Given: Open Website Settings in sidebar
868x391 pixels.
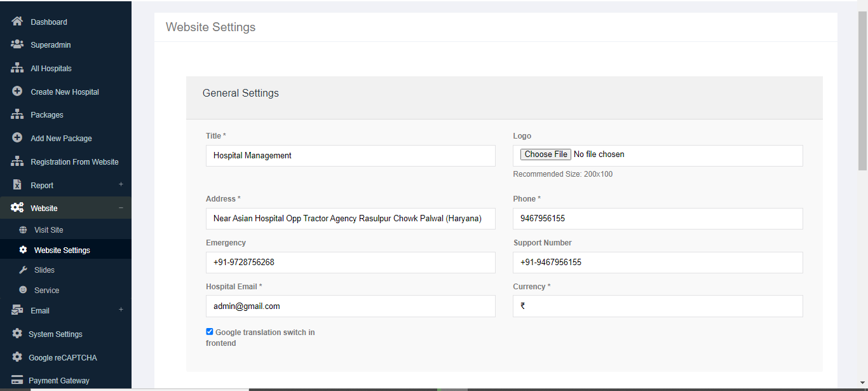Looking at the screenshot, I should (x=62, y=250).
